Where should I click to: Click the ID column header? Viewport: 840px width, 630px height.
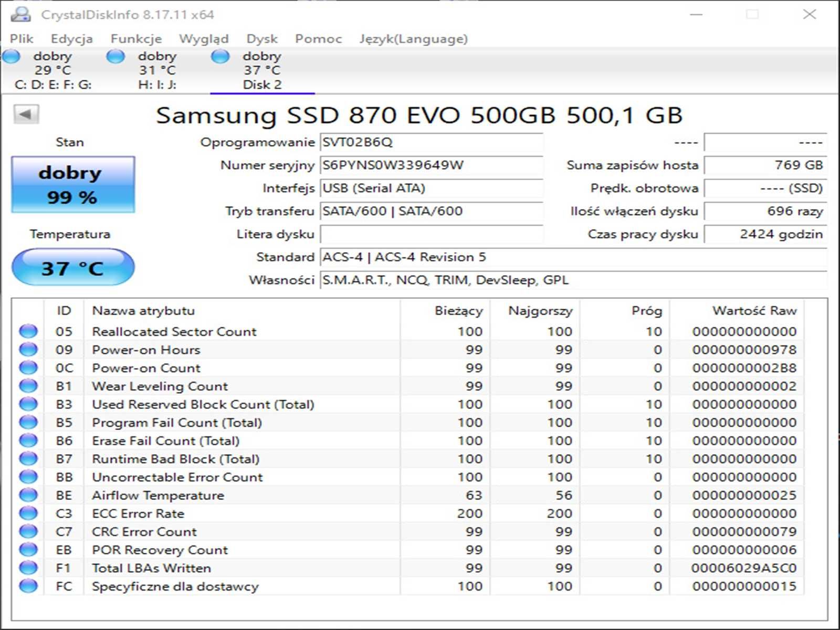click(64, 311)
